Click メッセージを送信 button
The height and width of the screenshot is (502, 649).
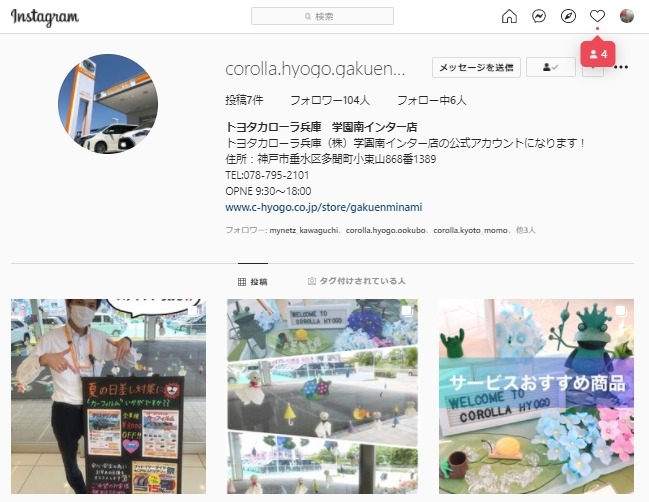[476, 67]
